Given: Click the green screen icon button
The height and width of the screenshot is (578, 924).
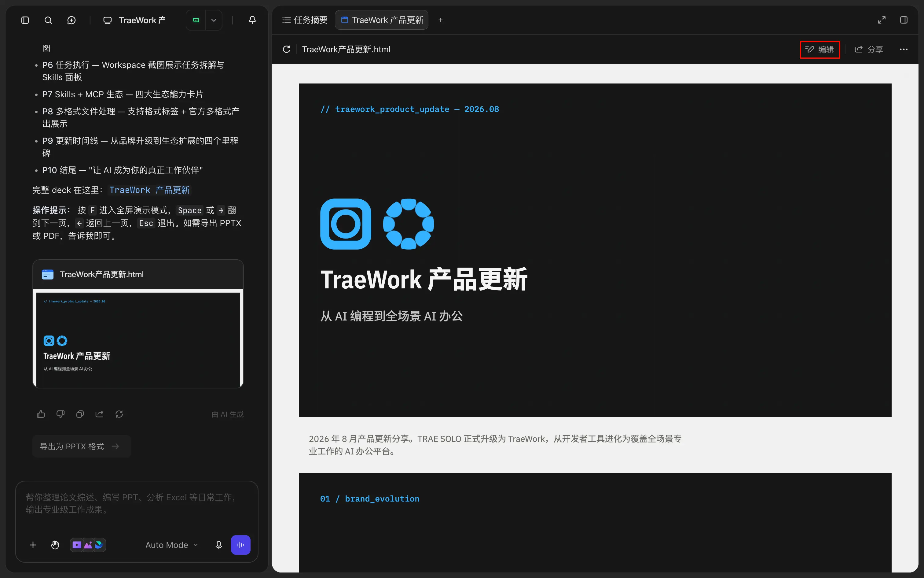Looking at the screenshot, I should (196, 20).
